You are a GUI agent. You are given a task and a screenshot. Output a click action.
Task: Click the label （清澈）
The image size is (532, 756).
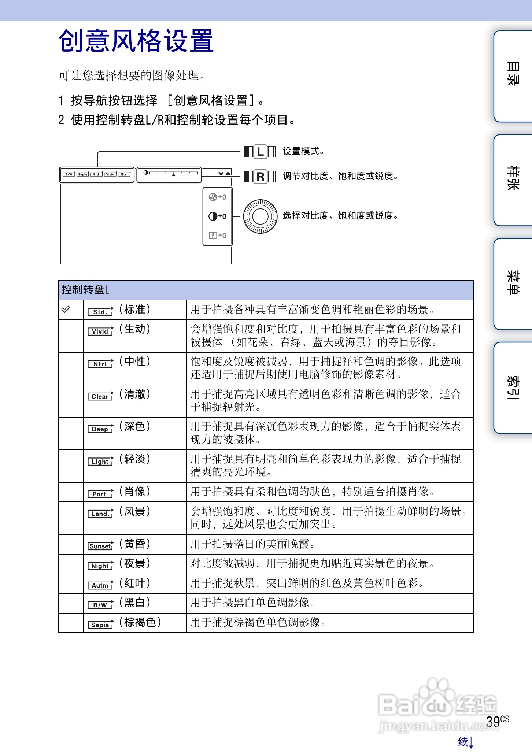click(135, 394)
